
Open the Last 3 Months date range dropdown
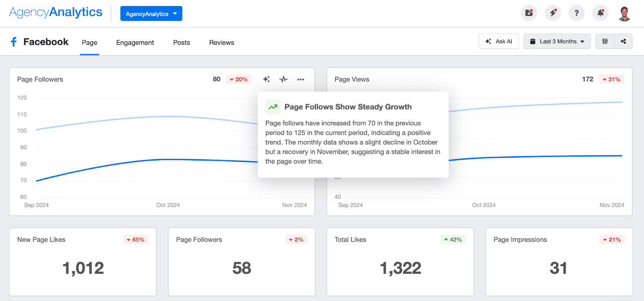click(x=557, y=41)
